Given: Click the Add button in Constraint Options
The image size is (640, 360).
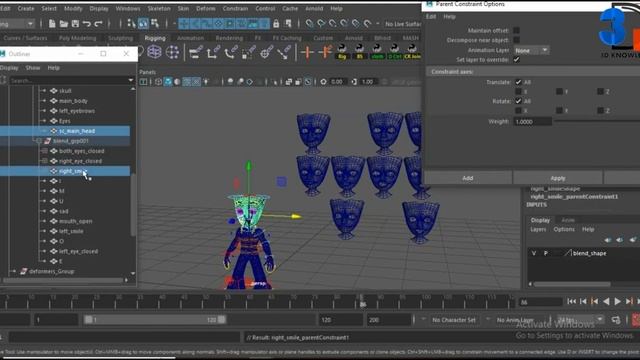Looking at the screenshot, I should coord(468,178).
